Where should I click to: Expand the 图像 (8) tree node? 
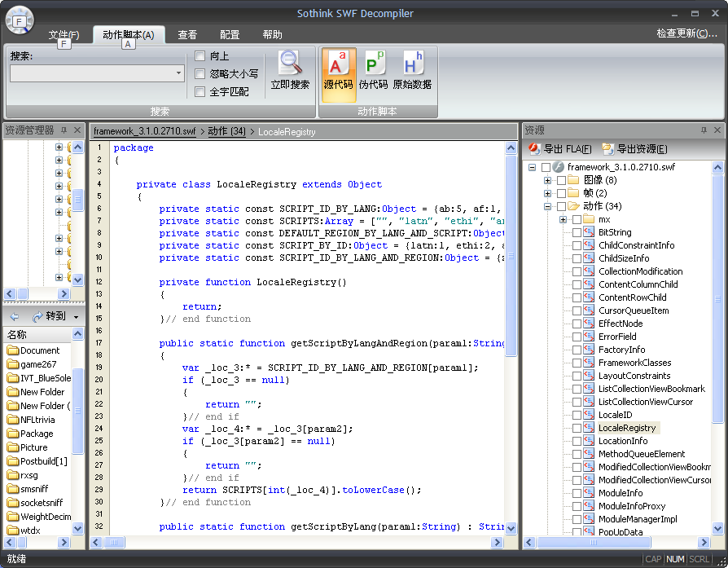coord(548,180)
